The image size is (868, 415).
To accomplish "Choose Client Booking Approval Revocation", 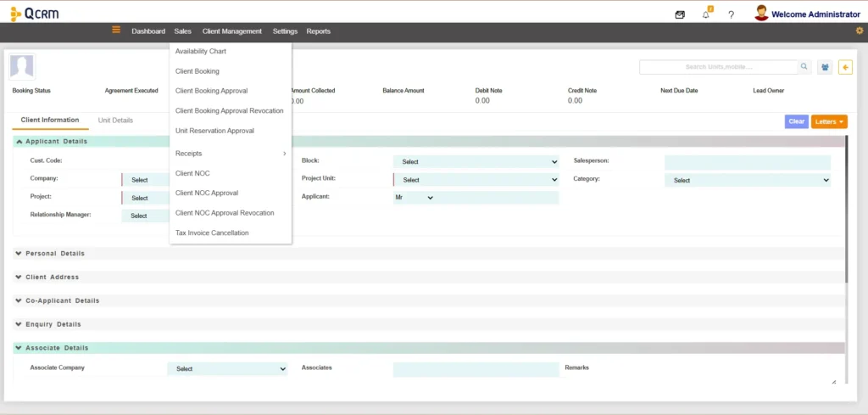I will 231,111.
